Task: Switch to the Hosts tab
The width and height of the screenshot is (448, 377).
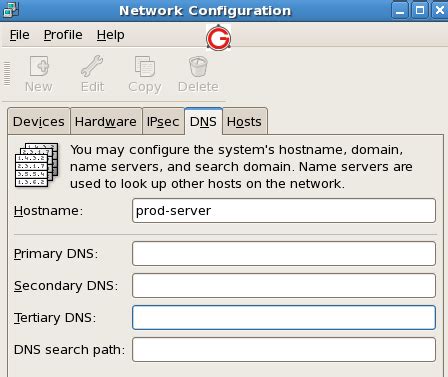Action: coord(244,121)
